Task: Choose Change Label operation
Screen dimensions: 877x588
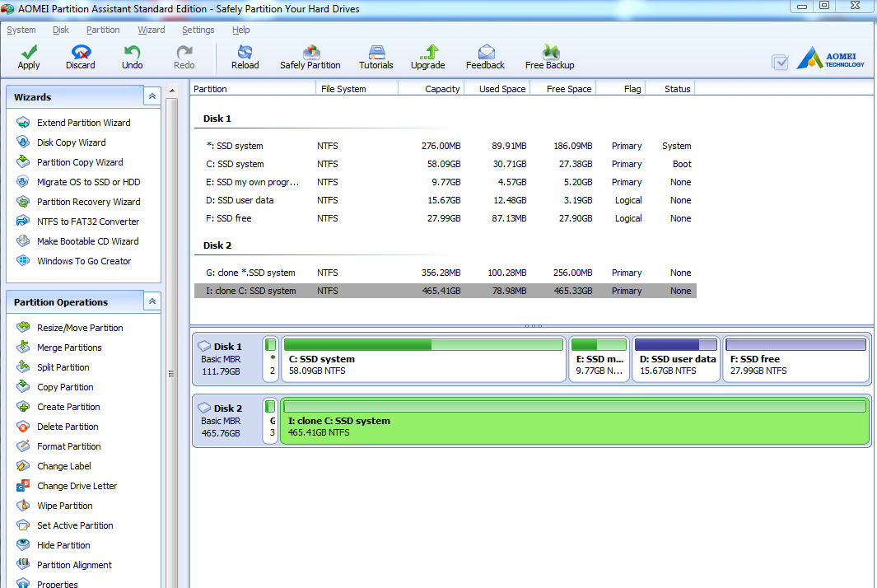Action: tap(63, 466)
